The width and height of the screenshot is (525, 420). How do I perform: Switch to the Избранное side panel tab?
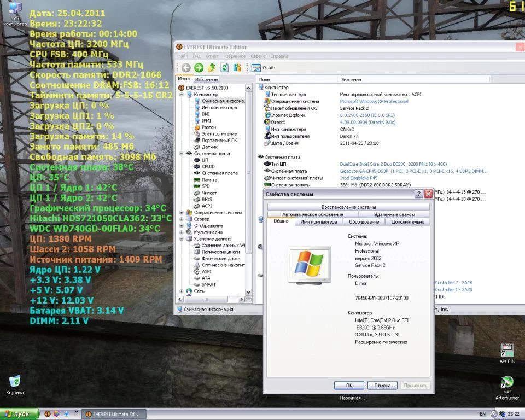206,79
